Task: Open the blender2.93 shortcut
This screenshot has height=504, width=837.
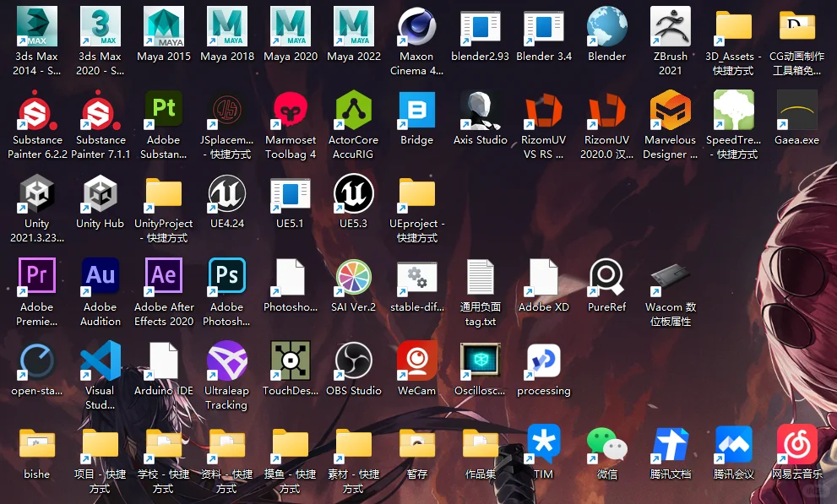Action: [x=481, y=26]
